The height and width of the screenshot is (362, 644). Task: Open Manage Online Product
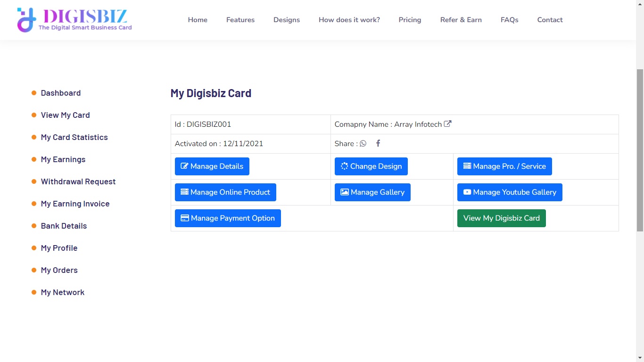225,192
